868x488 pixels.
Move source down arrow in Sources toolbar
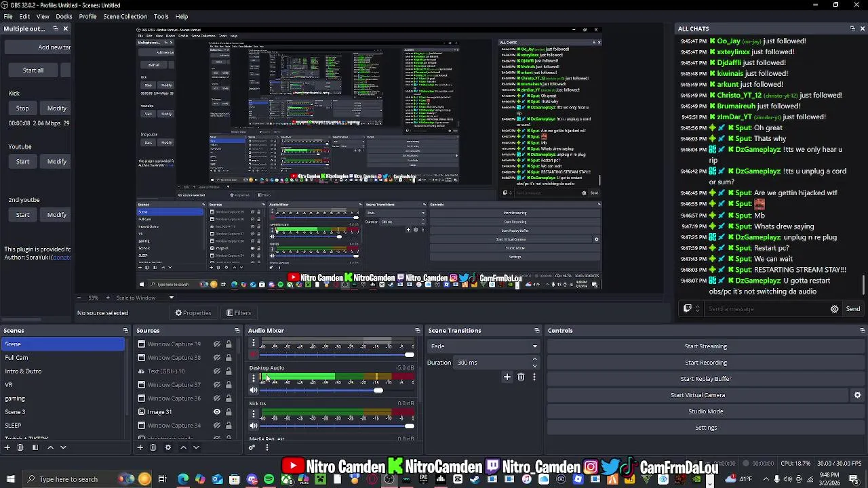(x=196, y=447)
